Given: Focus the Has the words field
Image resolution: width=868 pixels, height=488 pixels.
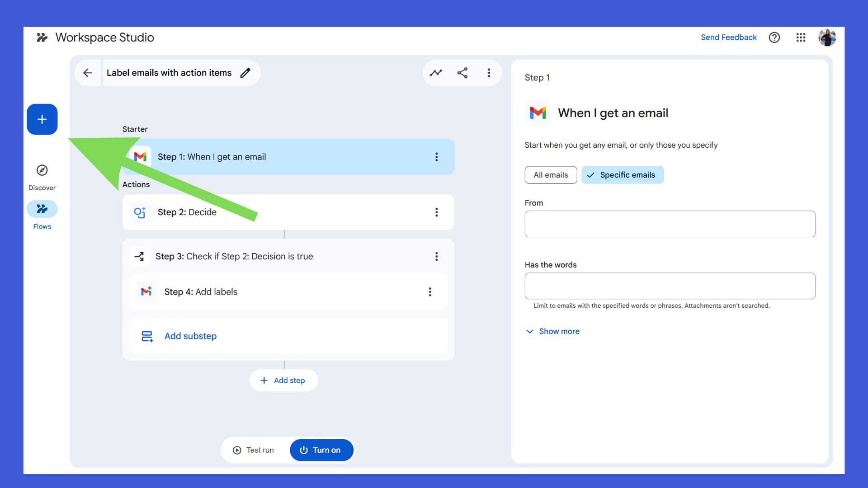Looking at the screenshot, I should tap(670, 286).
